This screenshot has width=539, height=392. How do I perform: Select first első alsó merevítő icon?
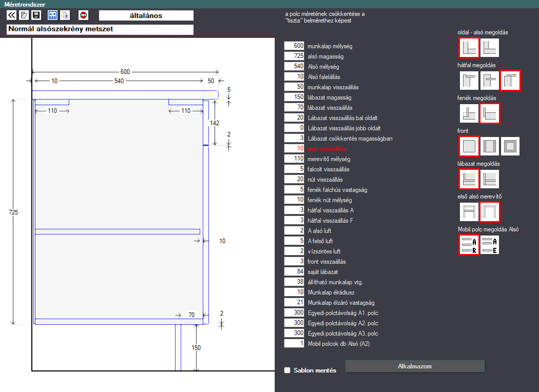tap(469, 211)
